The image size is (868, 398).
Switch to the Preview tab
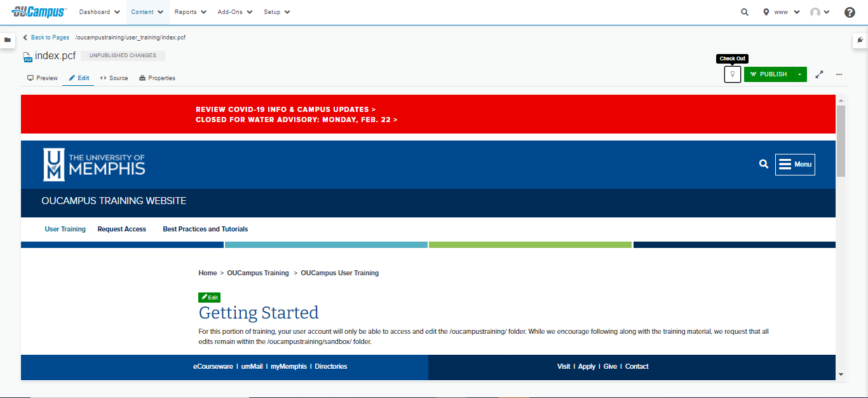[42, 78]
